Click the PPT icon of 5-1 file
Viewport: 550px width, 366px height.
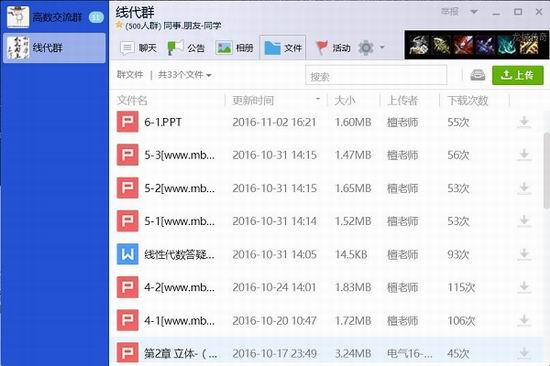[x=127, y=221]
